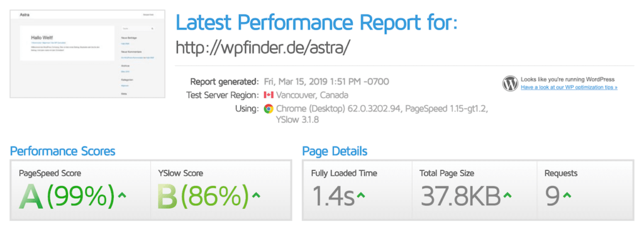The image size is (644, 231).
Task: Open the Astra site screenshot thumbnail
Action: click(x=87, y=54)
